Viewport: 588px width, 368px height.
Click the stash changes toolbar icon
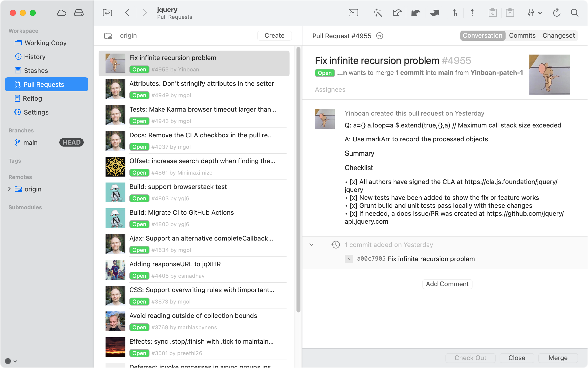pos(493,13)
